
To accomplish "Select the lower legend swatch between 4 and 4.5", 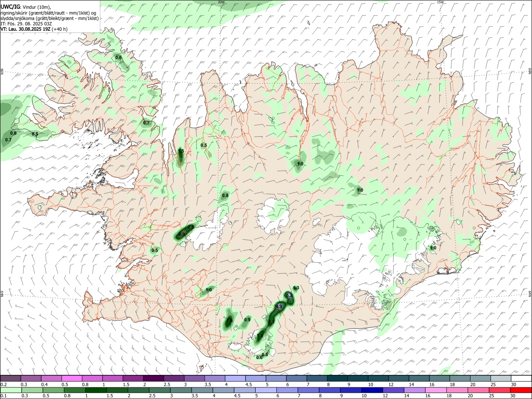I will (x=224, y=390).
